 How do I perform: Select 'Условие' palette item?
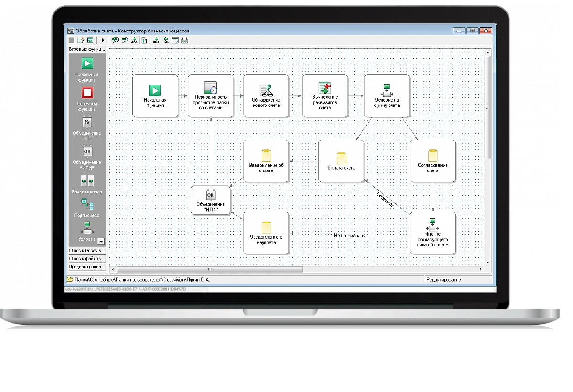tap(87, 231)
